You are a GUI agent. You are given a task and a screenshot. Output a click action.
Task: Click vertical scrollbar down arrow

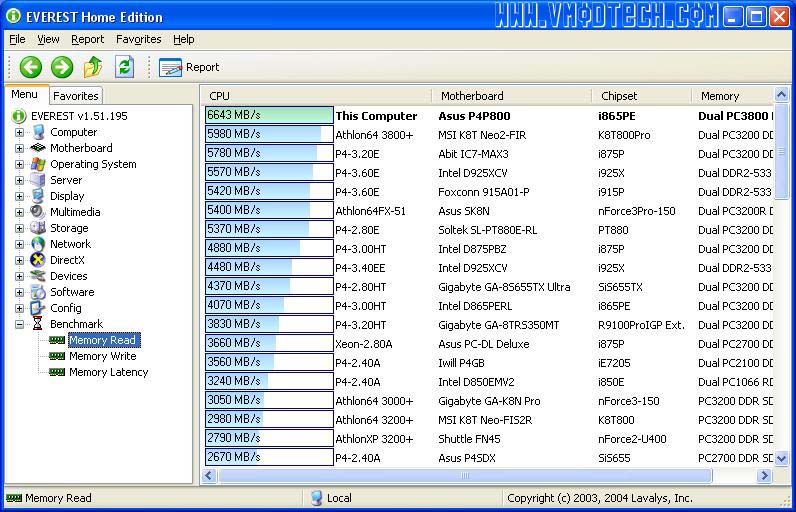[781, 458]
